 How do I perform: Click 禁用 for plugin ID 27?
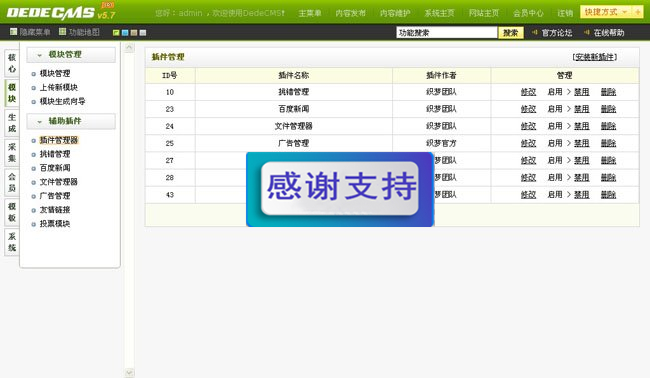tap(582, 160)
